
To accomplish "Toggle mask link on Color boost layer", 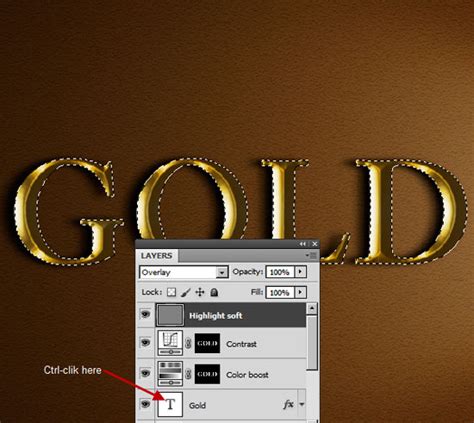I will pos(188,374).
